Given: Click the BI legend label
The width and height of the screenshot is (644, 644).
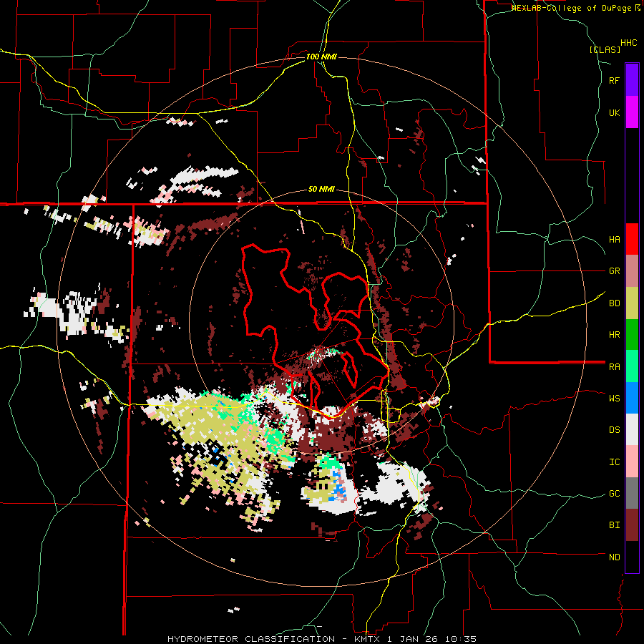Looking at the screenshot, I should [615, 525].
